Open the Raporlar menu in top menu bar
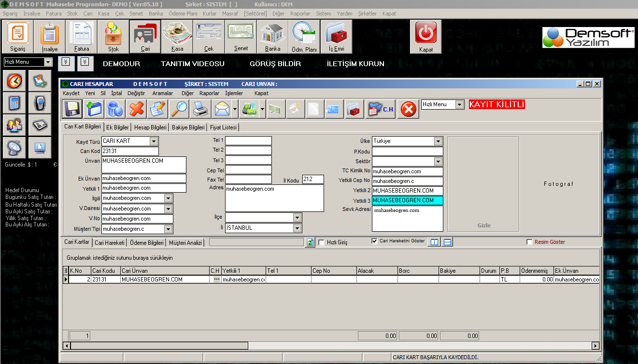Screen dimensions: 638x364 [300, 14]
